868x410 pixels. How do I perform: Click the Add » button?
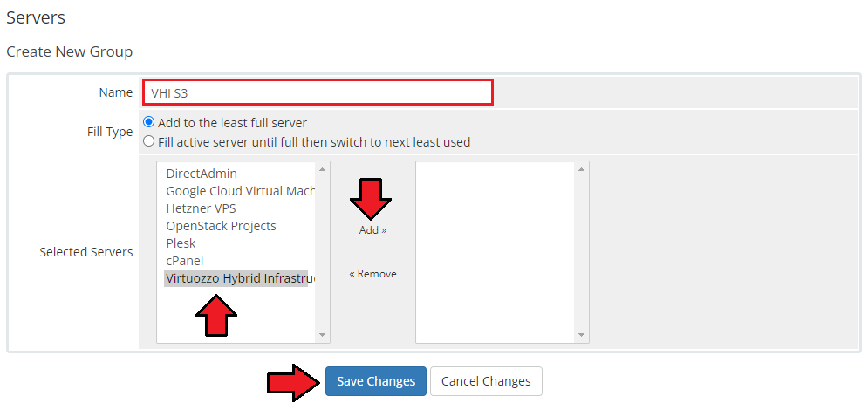[372, 230]
